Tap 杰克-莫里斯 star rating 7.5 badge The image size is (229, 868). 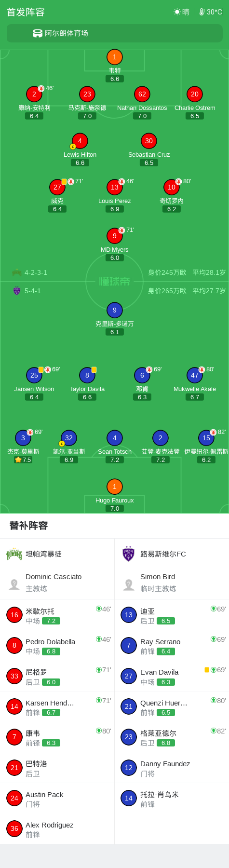[x=23, y=460]
